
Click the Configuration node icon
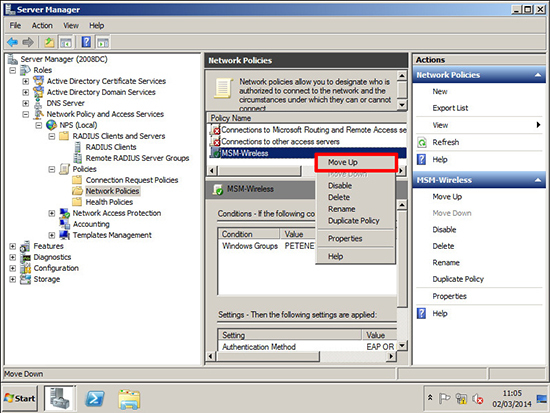click(x=25, y=268)
